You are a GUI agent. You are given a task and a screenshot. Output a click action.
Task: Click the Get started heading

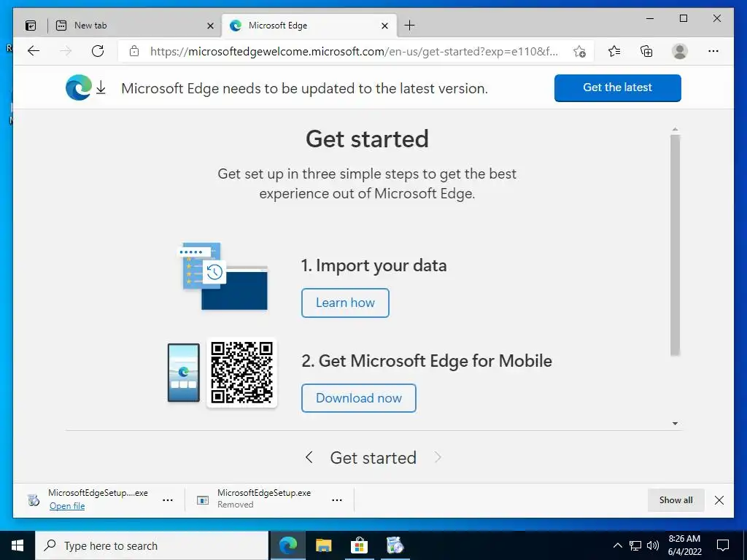tap(367, 139)
